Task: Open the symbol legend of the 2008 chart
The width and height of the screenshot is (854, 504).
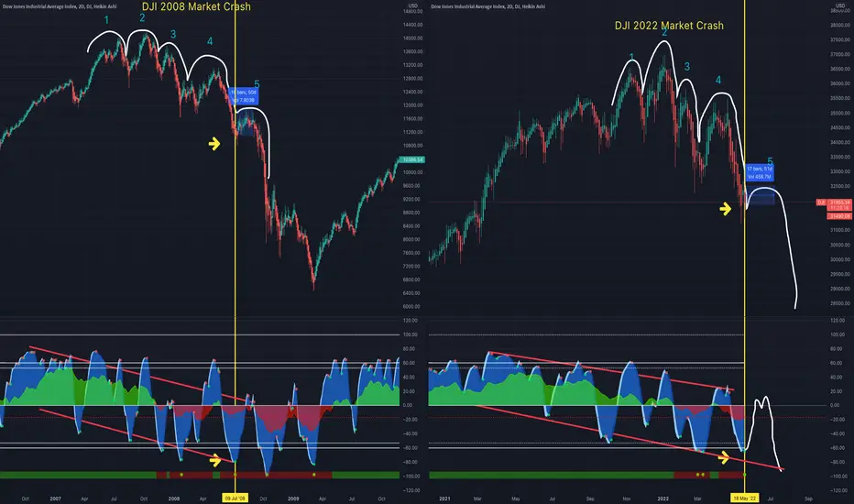Action: pos(59,6)
